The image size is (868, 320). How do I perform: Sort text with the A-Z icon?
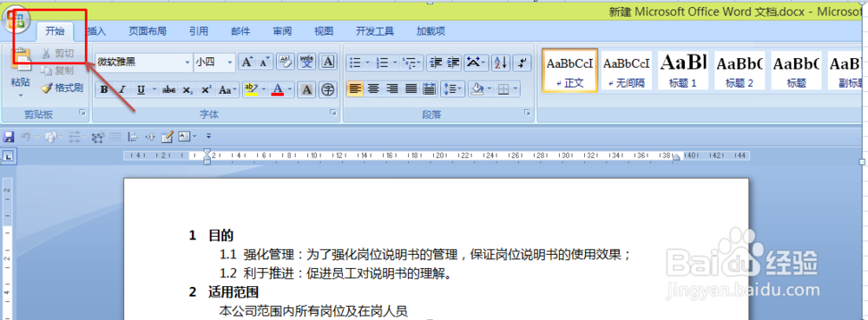(x=501, y=62)
